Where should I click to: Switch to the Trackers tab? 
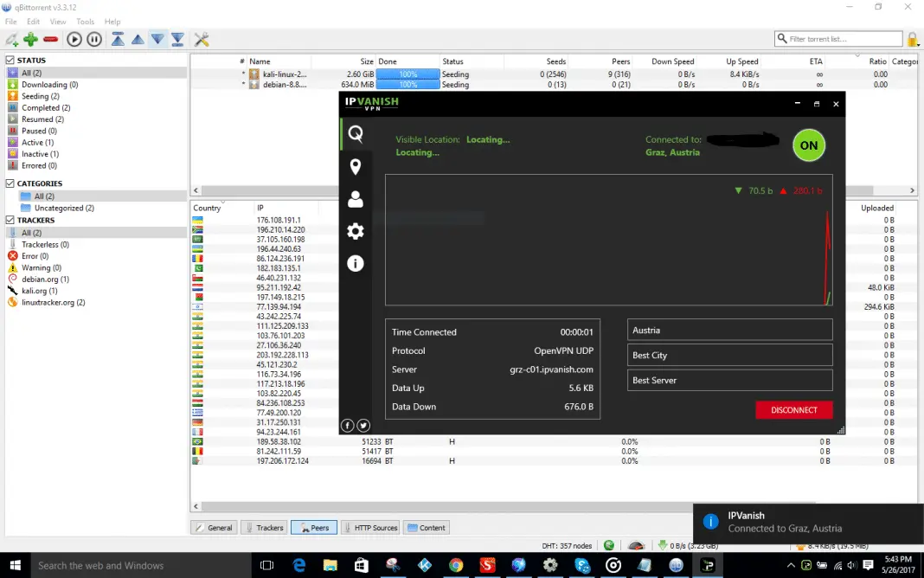coord(264,527)
